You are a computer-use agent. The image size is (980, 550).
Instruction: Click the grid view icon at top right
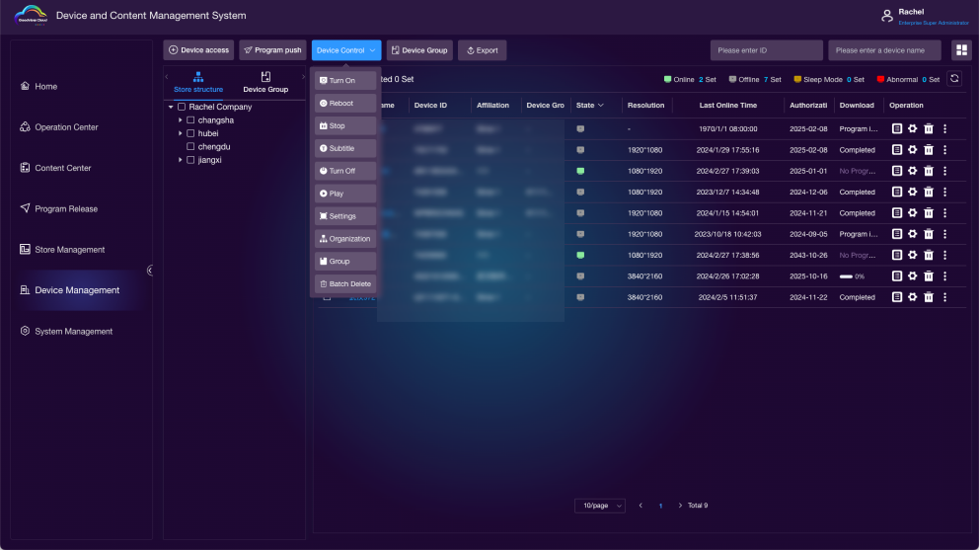(960, 50)
